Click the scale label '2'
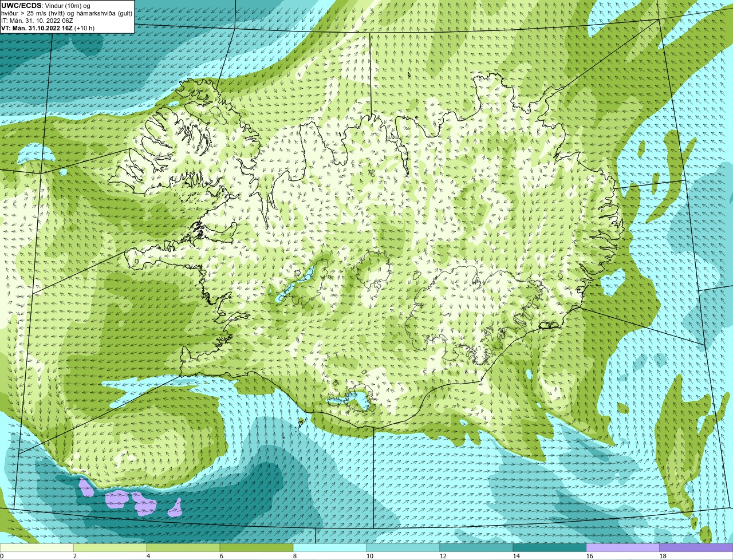Image resolution: width=733 pixels, height=560 pixels. click(75, 556)
